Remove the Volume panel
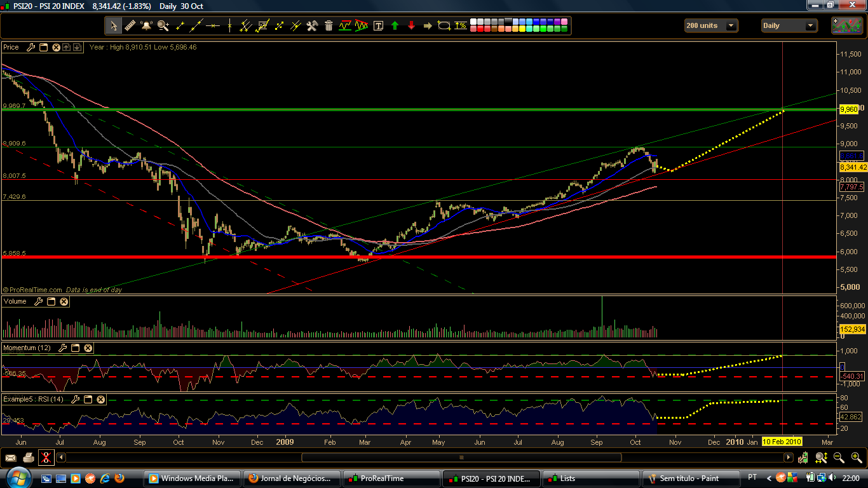This screenshot has width=868, height=488. pyautogui.click(x=64, y=301)
